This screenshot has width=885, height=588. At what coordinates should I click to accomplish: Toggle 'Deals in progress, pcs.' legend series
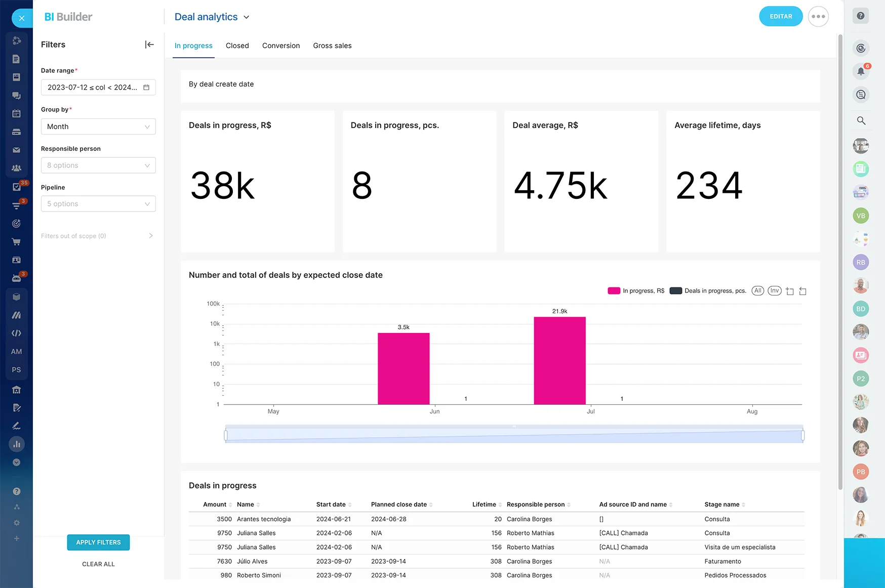click(x=708, y=291)
